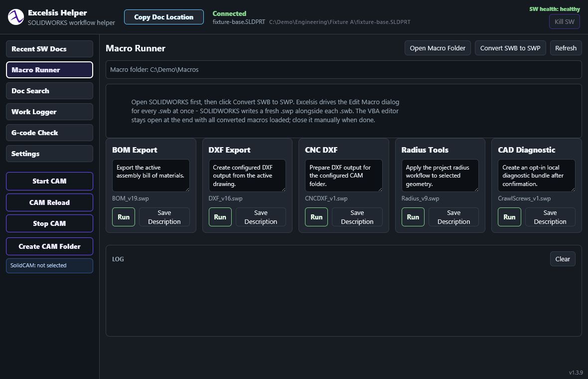
Task: Go to Work Logger
Action: [x=49, y=112]
